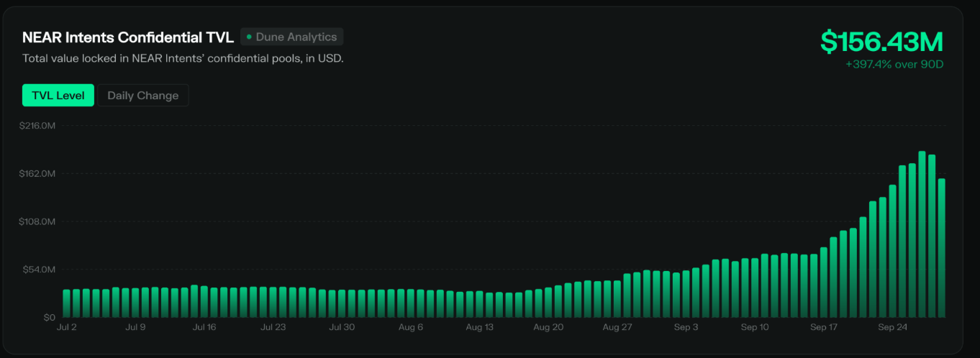Image resolution: width=980 pixels, height=358 pixels.
Task: Click the Jul 2 x-axis label
Action: tap(66, 327)
